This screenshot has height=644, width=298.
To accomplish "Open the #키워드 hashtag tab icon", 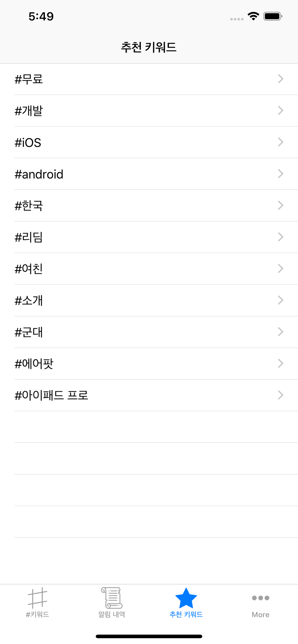I will pos(37,598).
